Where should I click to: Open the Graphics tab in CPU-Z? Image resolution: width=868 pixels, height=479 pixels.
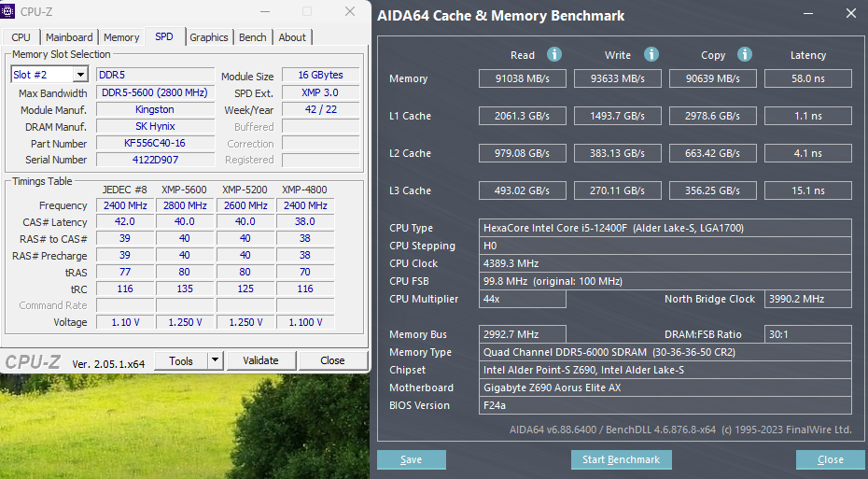coord(209,37)
